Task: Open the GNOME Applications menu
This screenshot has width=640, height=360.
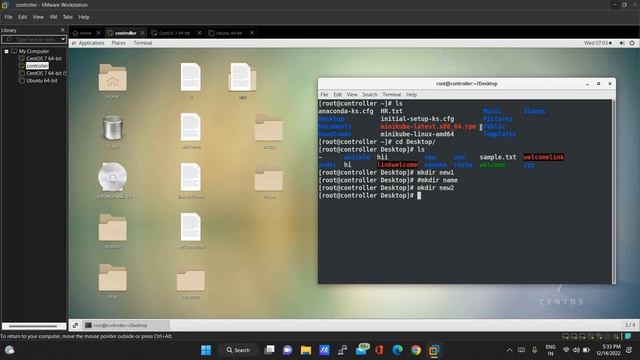Action: coord(91,43)
